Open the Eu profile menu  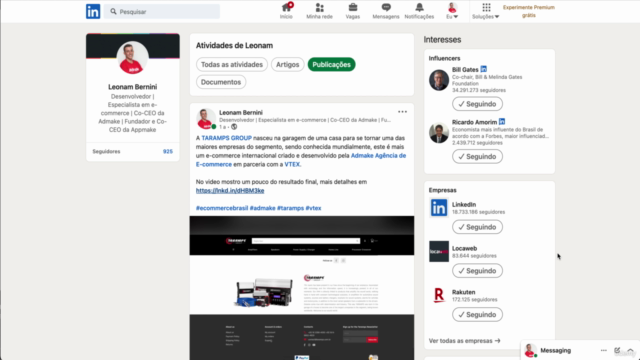(452, 11)
